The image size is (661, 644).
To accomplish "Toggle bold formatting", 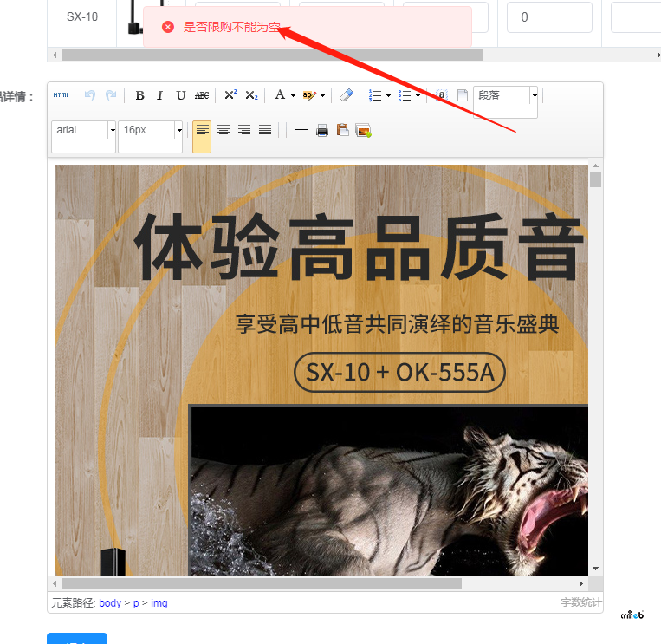I will pyautogui.click(x=140, y=95).
